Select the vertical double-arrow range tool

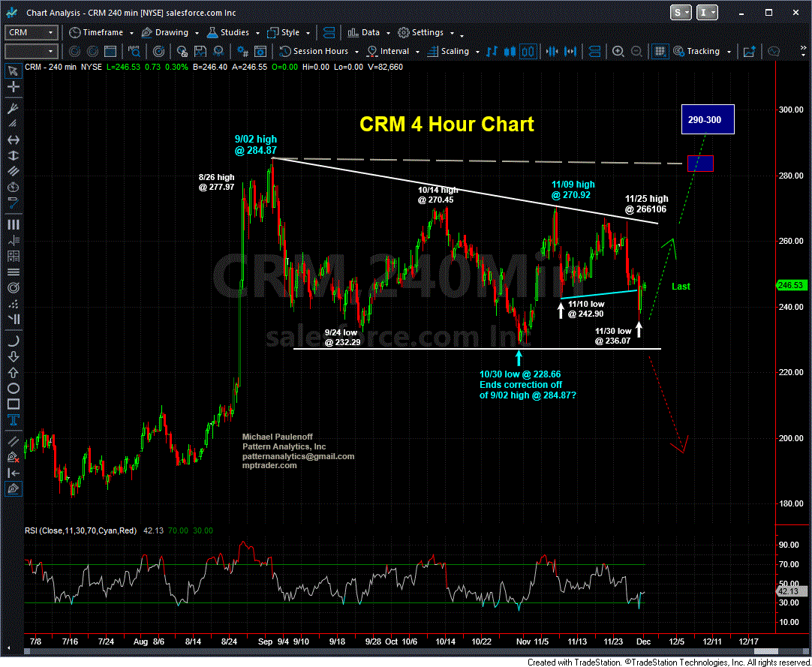14,156
